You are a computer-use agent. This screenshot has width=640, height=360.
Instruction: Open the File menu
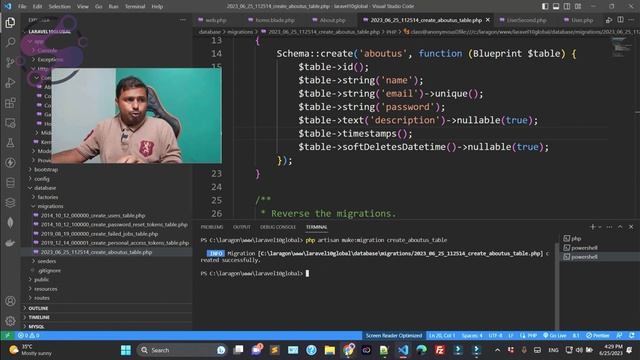click(22, 7)
